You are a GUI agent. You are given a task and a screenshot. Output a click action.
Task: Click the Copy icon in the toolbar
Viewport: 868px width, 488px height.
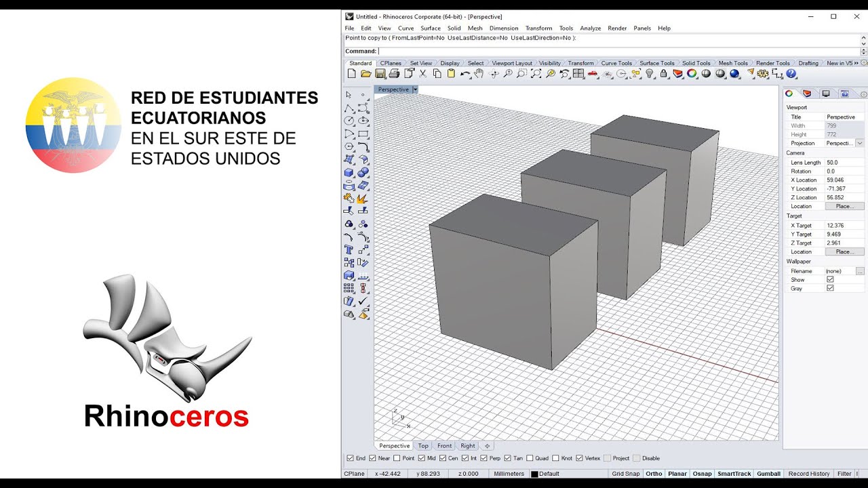(437, 74)
